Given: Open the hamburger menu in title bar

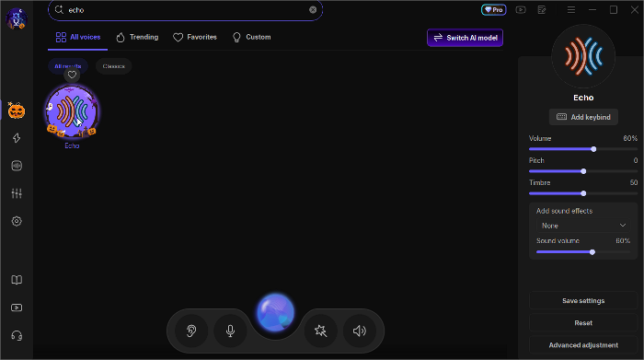Looking at the screenshot, I should click(x=571, y=10).
